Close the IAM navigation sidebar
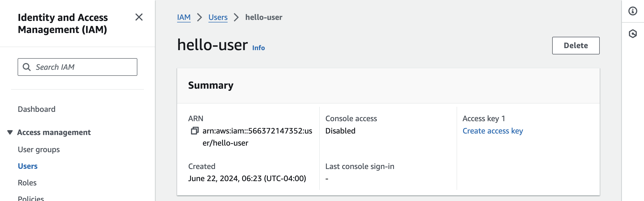 139,17
